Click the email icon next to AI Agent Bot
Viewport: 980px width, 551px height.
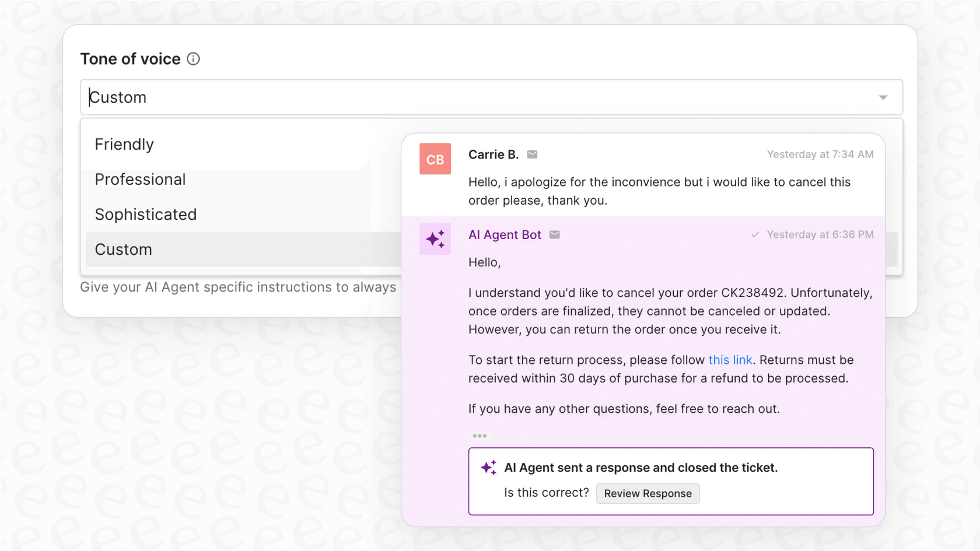coord(554,234)
